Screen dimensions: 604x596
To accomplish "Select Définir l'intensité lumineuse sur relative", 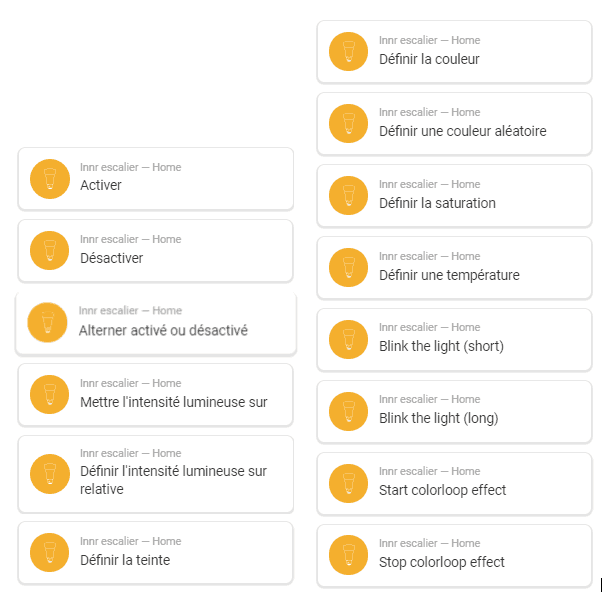I will click(173, 480).
